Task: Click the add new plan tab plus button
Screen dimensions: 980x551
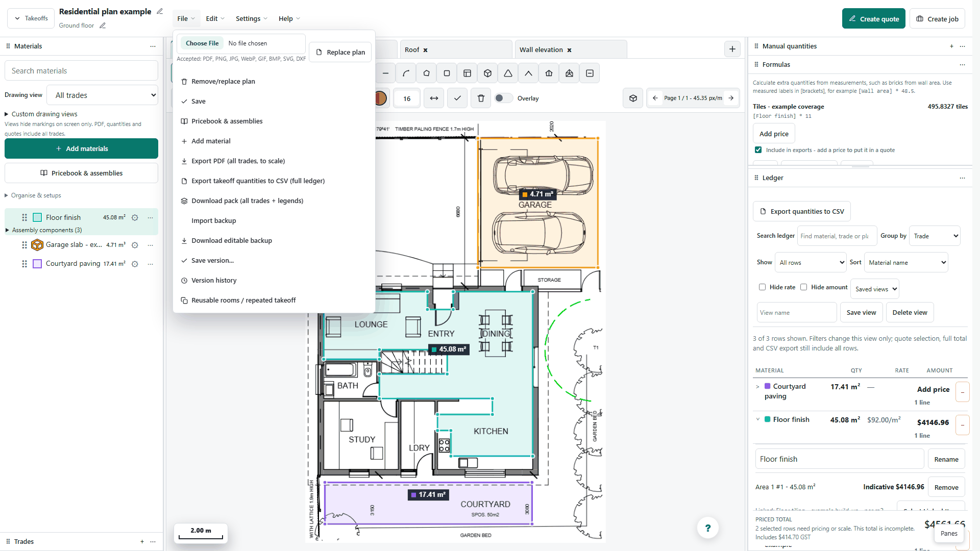Action: click(732, 49)
